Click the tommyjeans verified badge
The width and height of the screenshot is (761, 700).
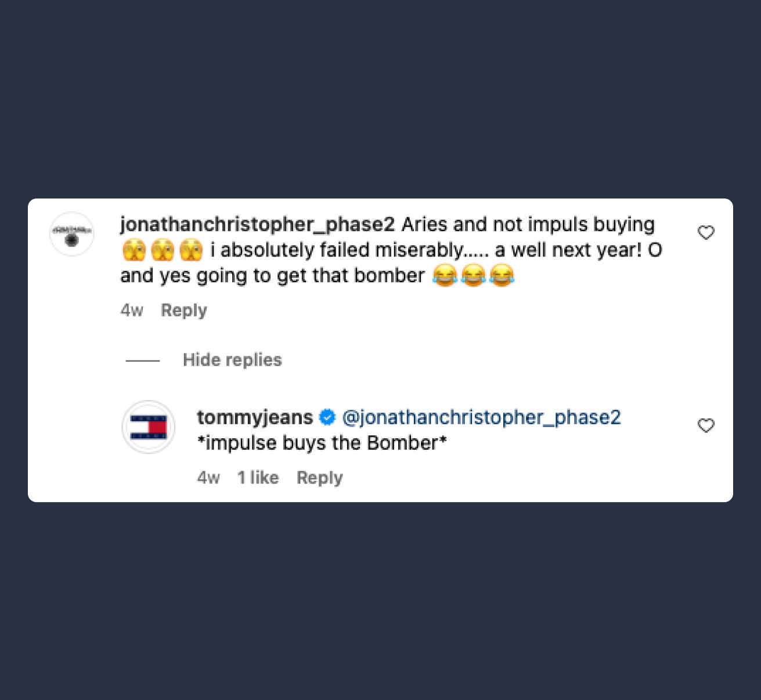pyautogui.click(x=327, y=417)
